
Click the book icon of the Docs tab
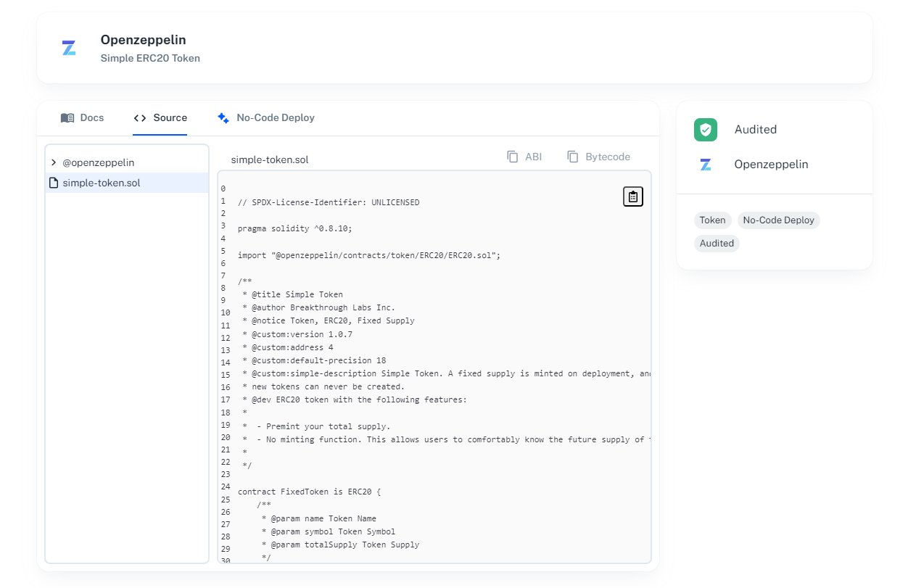point(67,117)
